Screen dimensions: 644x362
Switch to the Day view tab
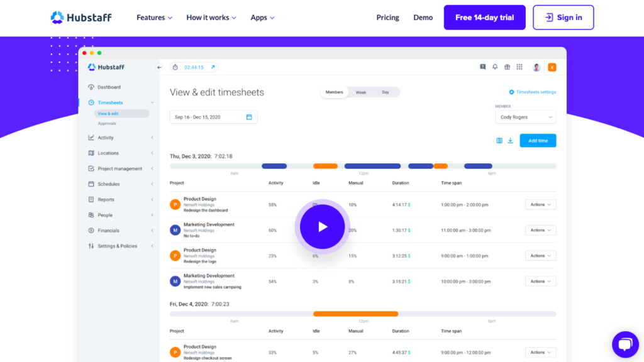tap(386, 92)
